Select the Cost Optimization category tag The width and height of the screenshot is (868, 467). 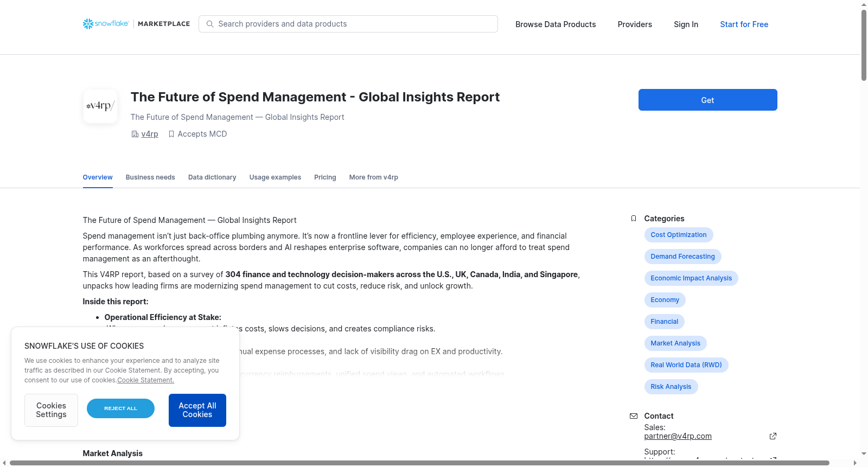tap(679, 235)
